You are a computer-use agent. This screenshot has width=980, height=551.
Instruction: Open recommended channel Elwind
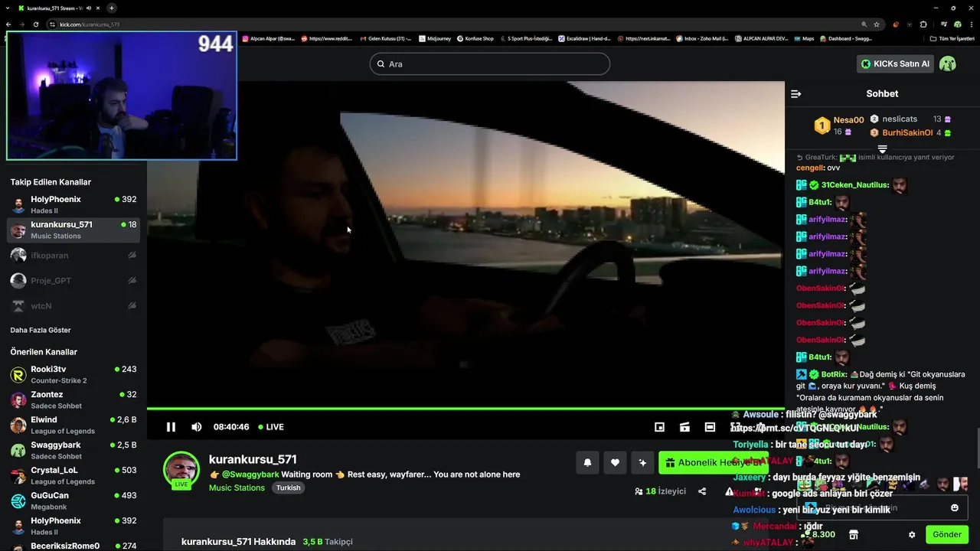point(73,425)
